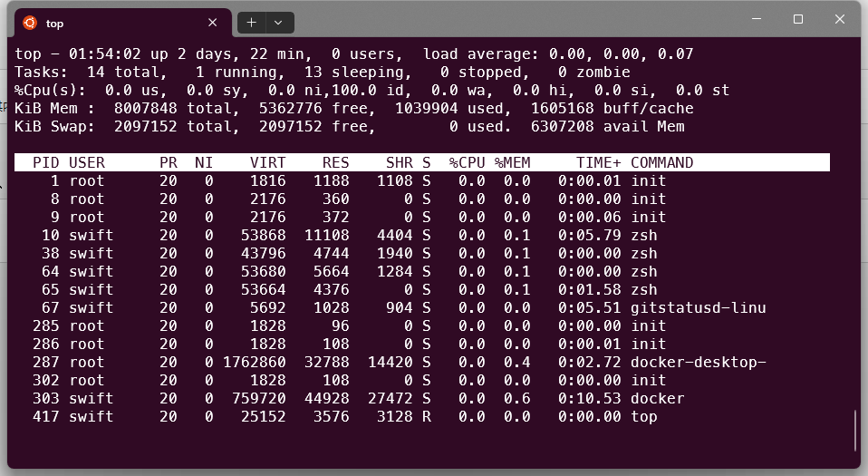Click '6307208 avail Mem' value

(608, 127)
